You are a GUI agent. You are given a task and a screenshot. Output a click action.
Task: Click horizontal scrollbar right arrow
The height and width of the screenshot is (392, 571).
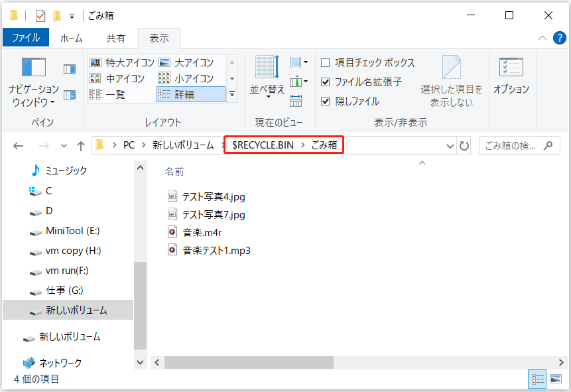[x=561, y=363]
